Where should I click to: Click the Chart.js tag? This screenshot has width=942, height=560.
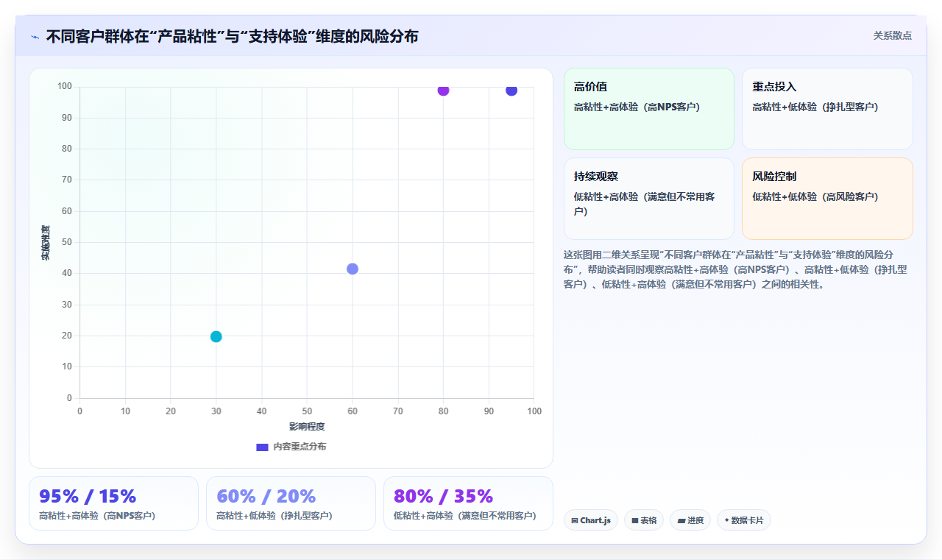591,520
